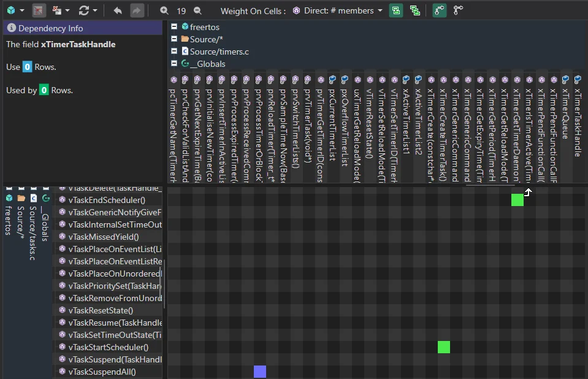Click the method icon next to vTaskResetState()
The image size is (588, 379).
[63, 310]
